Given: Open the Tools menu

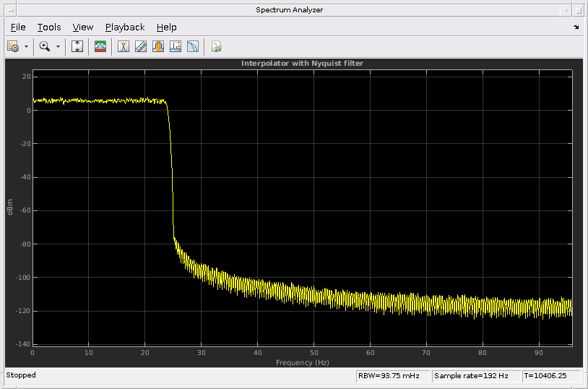Looking at the screenshot, I should pyautogui.click(x=49, y=27).
